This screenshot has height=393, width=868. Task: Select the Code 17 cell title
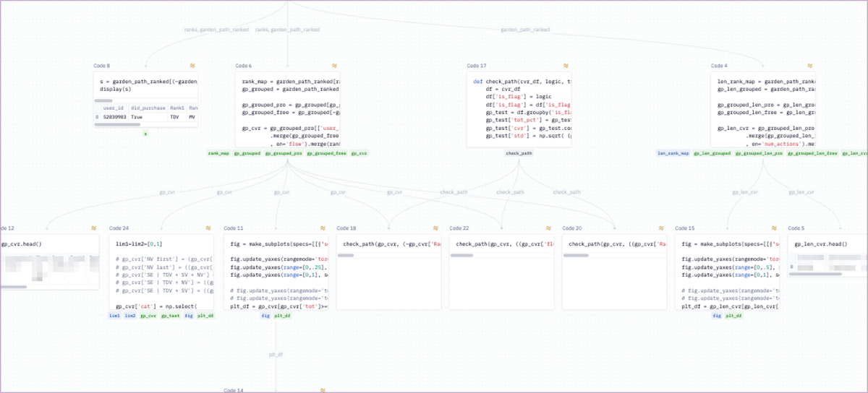(x=477, y=66)
